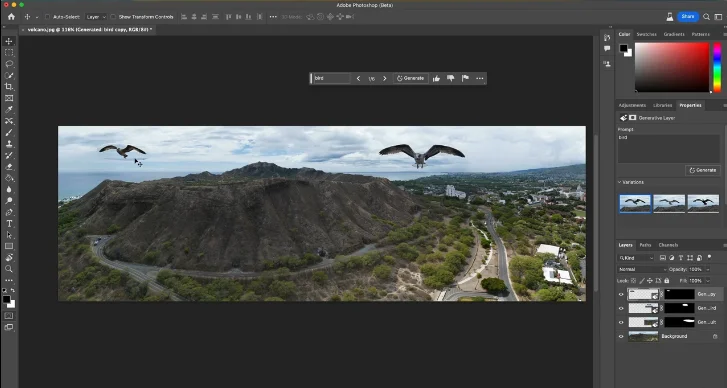The width and height of the screenshot is (727, 388).
Task: Open the Normal blend mode dropdown
Action: (642, 269)
